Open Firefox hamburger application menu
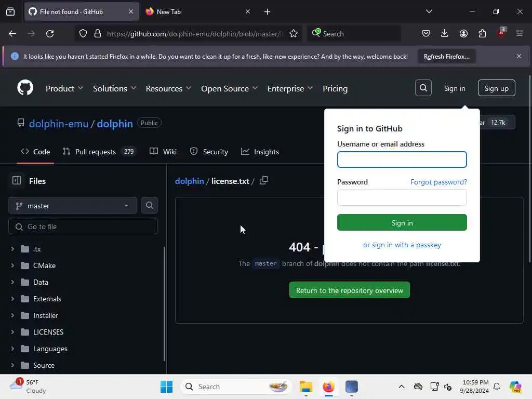 (519, 34)
